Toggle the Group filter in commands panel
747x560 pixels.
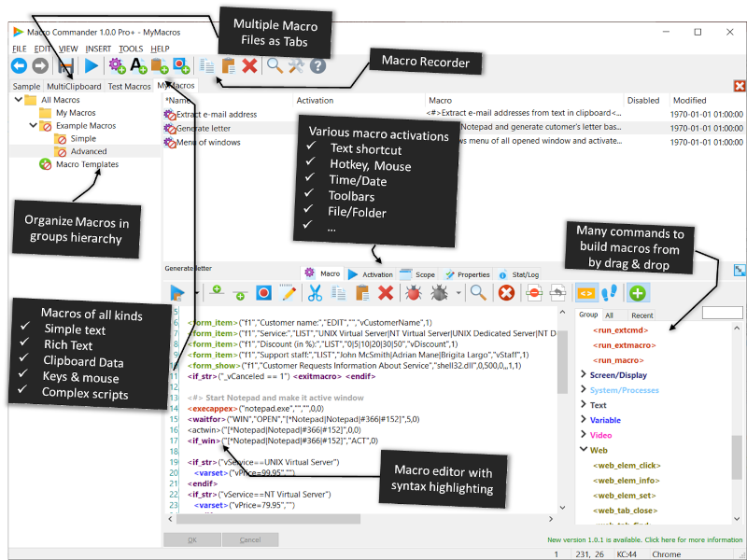(x=588, y=315)
